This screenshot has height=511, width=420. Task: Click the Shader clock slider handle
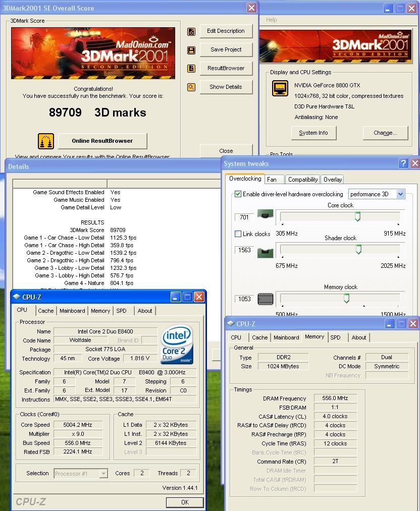click(x=358, y=249)
